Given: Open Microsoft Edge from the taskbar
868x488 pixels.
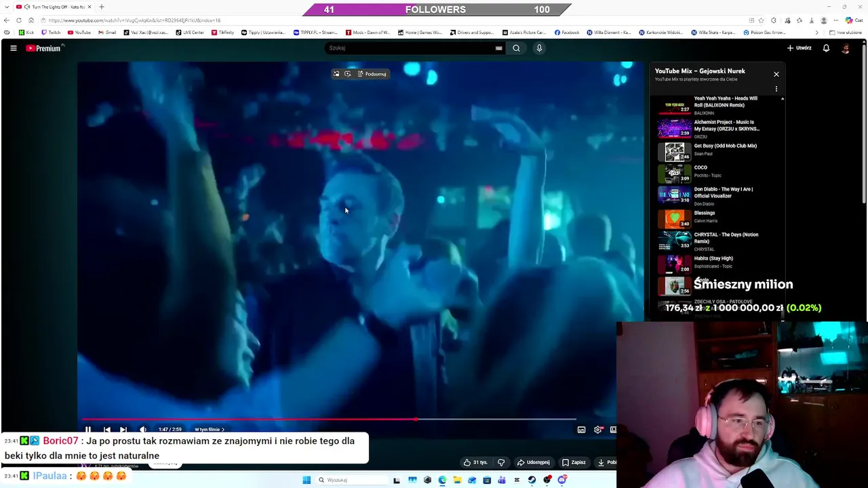Looking at the screenshot, I should pos(442,480).
